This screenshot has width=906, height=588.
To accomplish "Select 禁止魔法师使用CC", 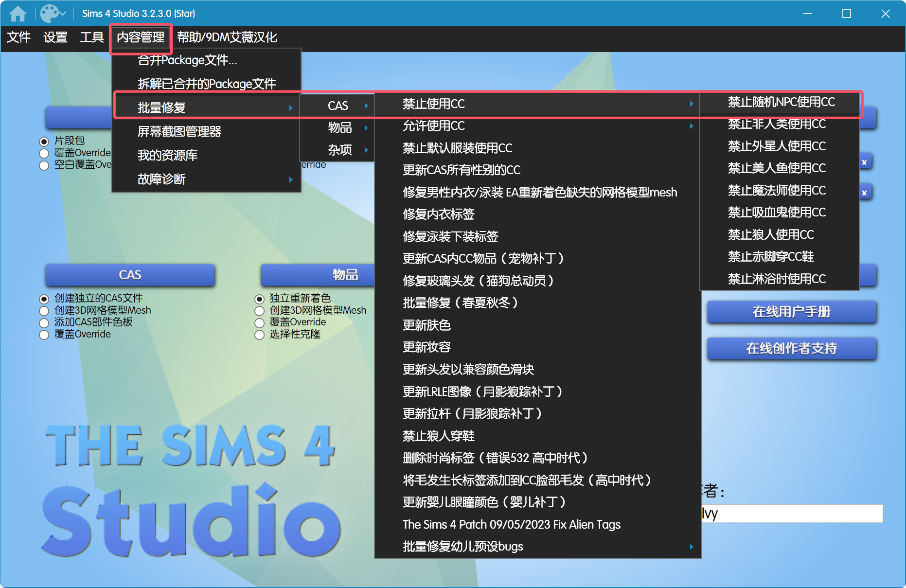I will [780, 190].
